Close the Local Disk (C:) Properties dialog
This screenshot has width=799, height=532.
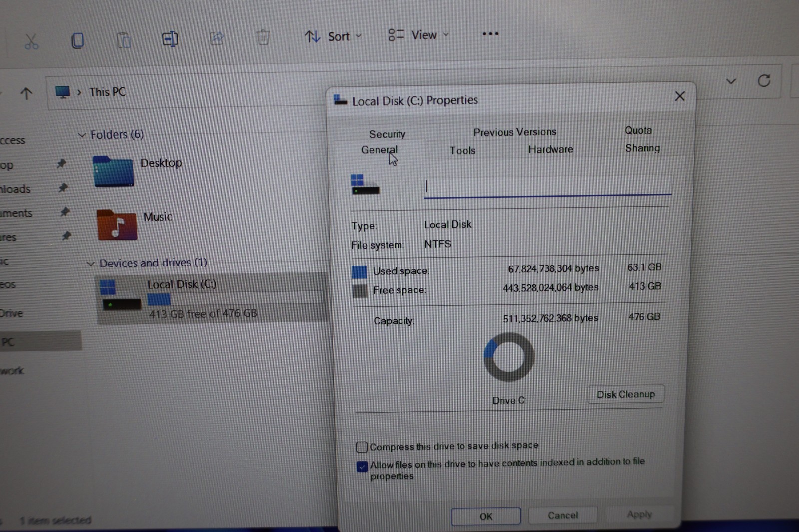[680, 96]
